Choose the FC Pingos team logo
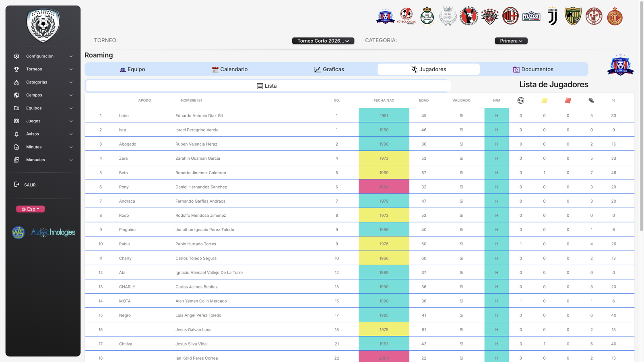 pos(490,16)
